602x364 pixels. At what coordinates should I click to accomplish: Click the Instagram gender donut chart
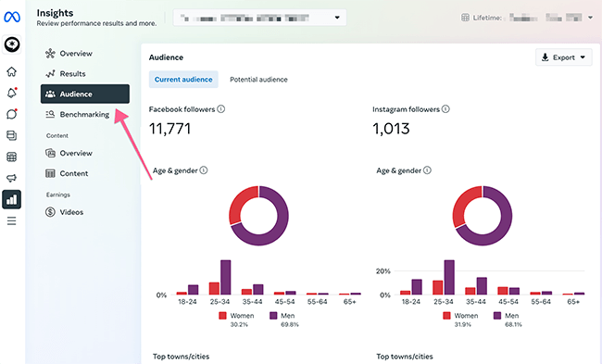tap(483, 216)
